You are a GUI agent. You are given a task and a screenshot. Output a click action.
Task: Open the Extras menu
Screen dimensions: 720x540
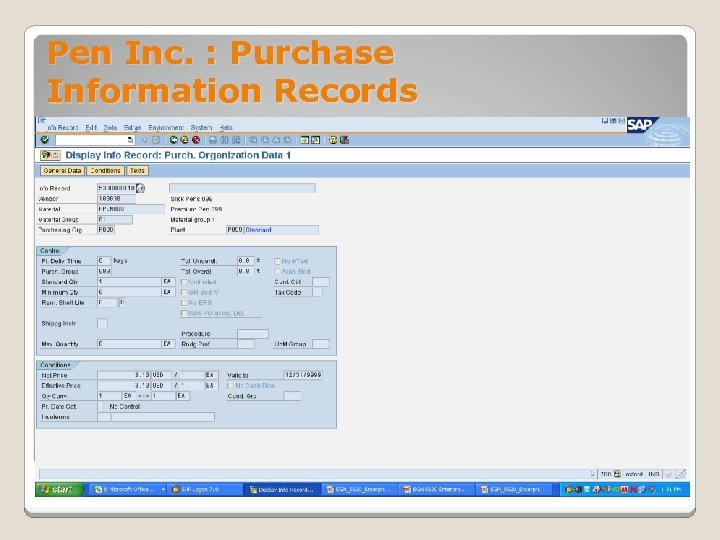click(133, 128)
